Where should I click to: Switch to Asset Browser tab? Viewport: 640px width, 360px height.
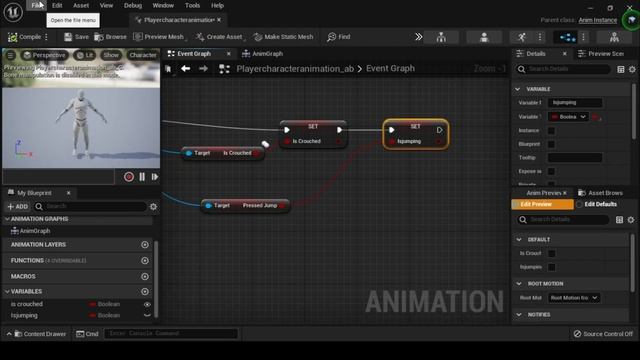pos(600,193)
